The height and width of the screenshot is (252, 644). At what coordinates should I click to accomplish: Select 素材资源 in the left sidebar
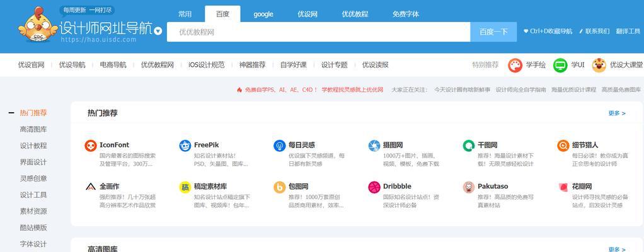pyautogui.click(x=33, y=212)
